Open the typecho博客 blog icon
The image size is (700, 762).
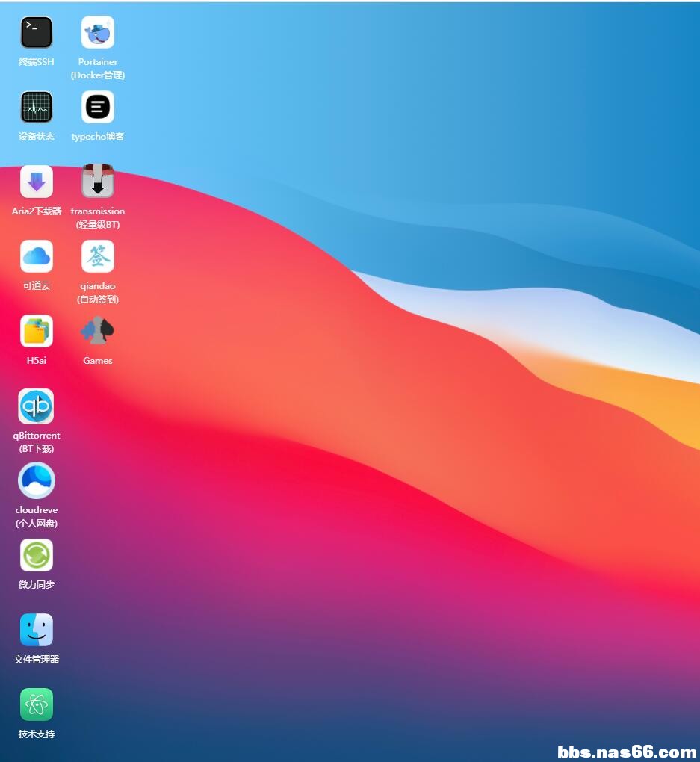pos(98,108)
